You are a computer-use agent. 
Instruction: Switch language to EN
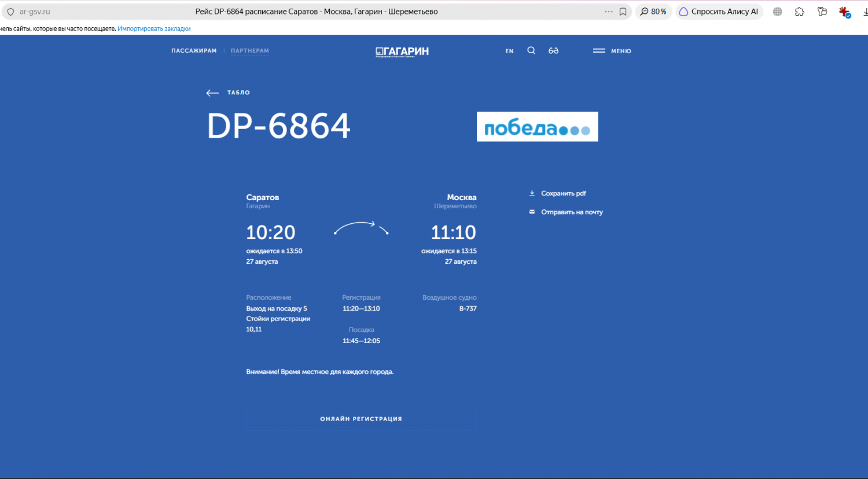pyautogui.click(x=509, y=51)
